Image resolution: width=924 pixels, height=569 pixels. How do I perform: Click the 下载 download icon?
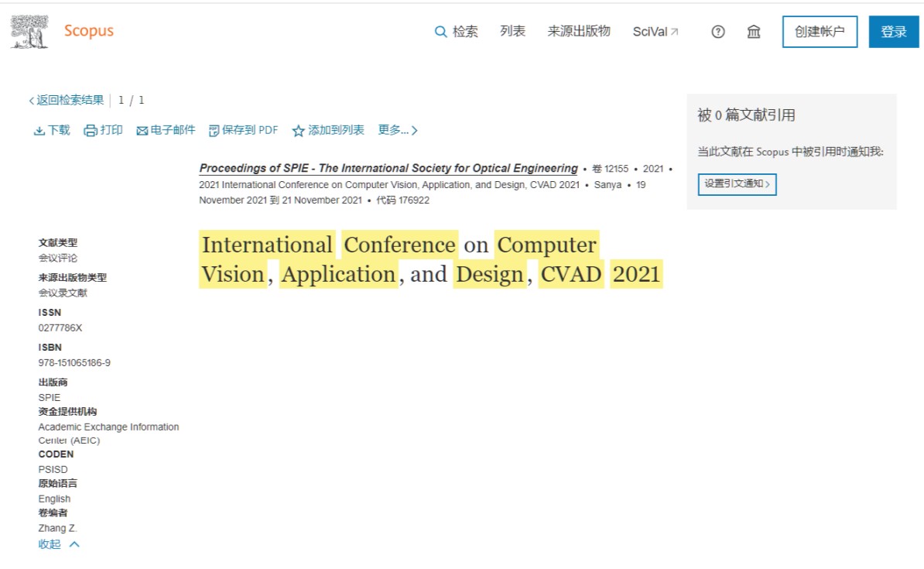pos(39,131)
